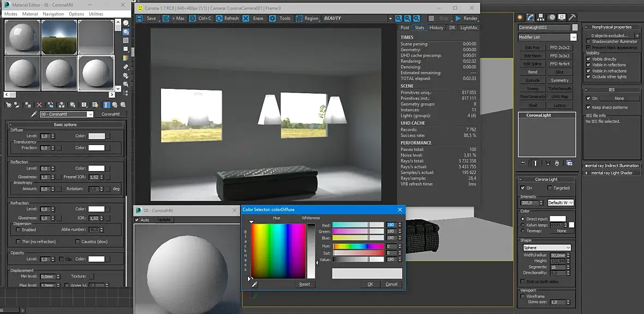Open the Utilities hammer panel tab
This screenshot has height=314, width=644.
click(572, 17)
